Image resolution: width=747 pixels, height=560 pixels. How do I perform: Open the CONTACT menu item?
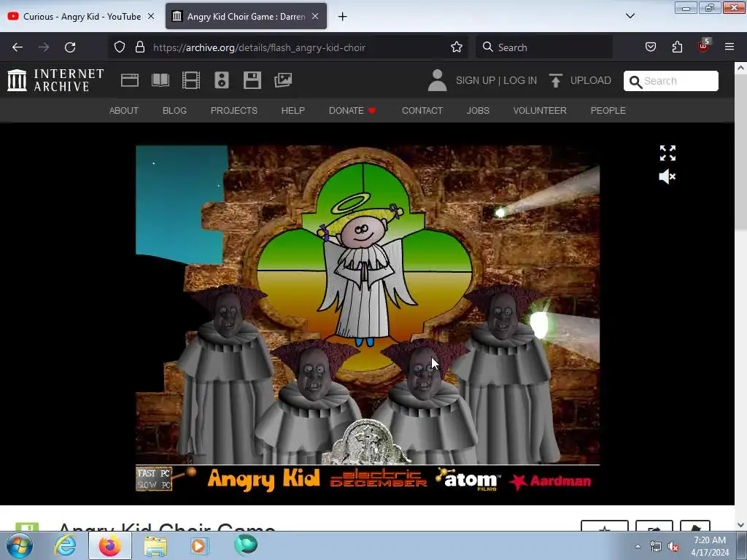[422, 111]
